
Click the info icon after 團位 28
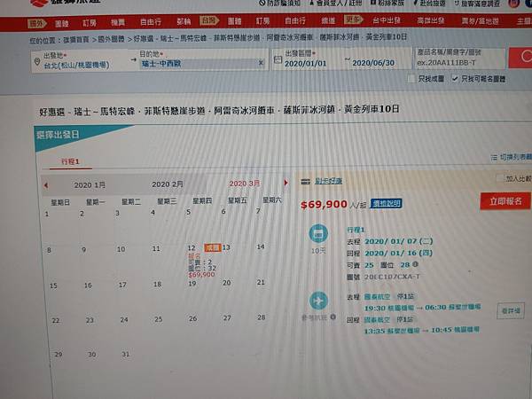click(x=416, y=264)
